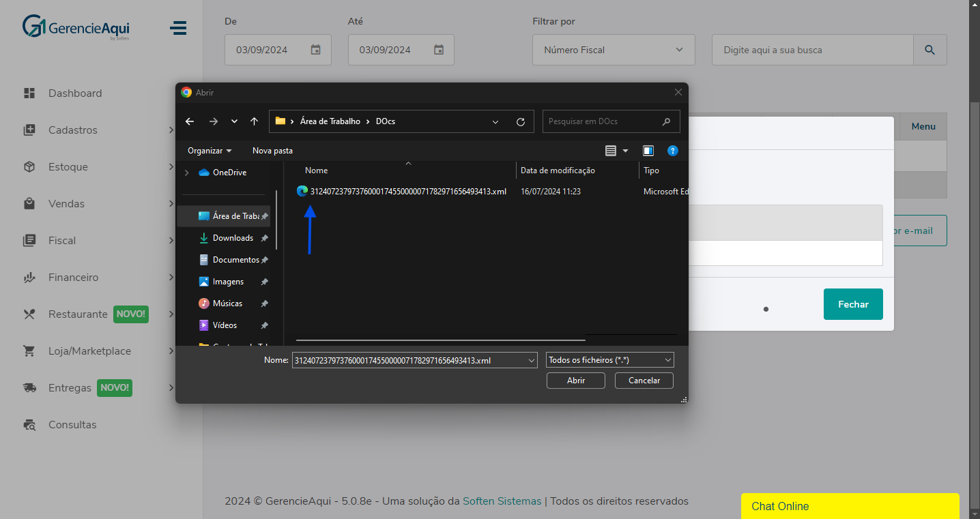Open the Chat Online widget
980x519 pixels.
(850, 506)
